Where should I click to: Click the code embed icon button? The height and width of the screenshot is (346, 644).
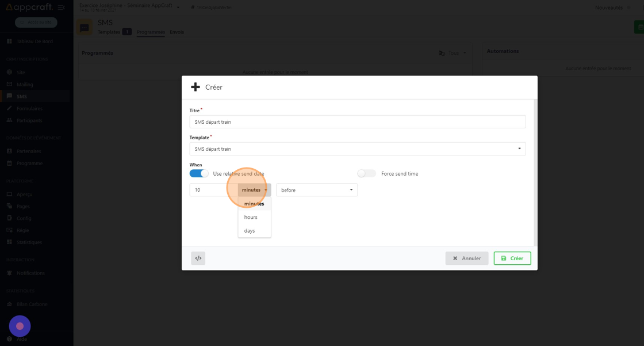(198, 258)
